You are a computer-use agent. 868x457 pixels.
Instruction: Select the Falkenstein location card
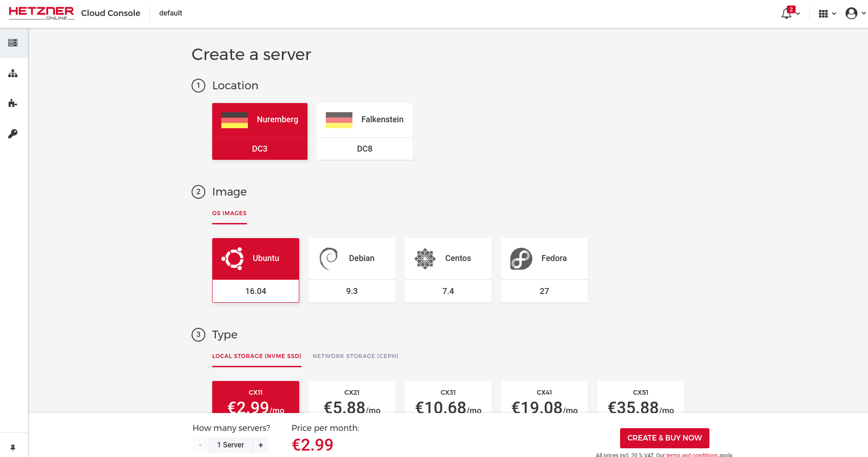click(x=365, y=131)
